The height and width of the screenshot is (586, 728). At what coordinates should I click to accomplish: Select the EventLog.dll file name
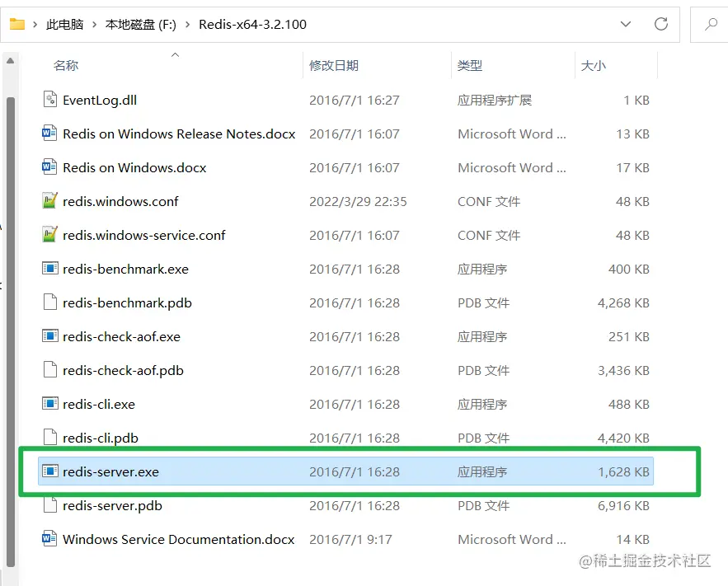[x=100, y=101]
